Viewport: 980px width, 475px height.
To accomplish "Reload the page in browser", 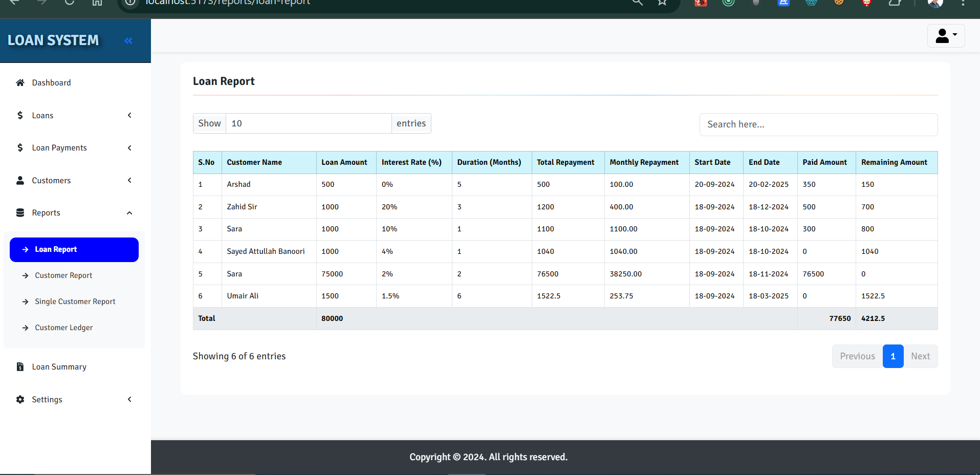I will [69, 2].
